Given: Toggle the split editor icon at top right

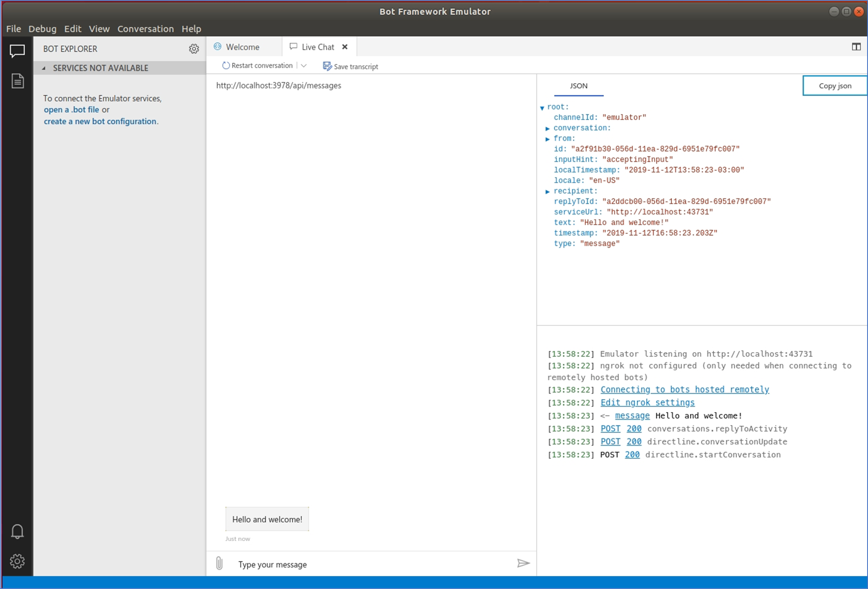Looking at the screenshot, I should click(856, 46).
